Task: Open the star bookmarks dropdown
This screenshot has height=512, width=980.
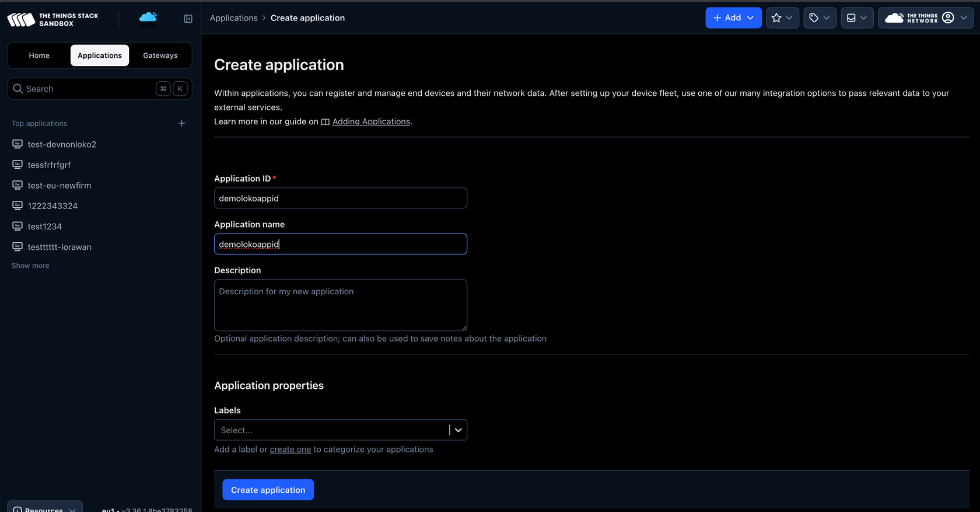Action: tap(782, 18)
